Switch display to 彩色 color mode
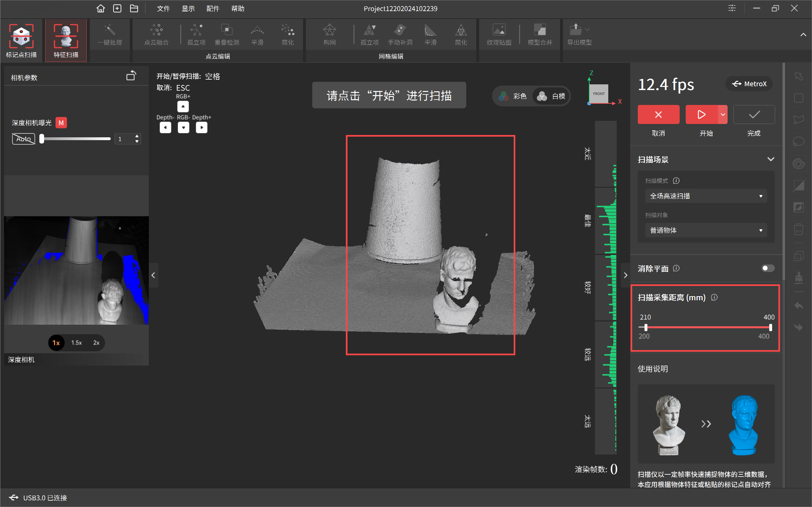Viewport: 812px width, 507px height. click(513, 96)
